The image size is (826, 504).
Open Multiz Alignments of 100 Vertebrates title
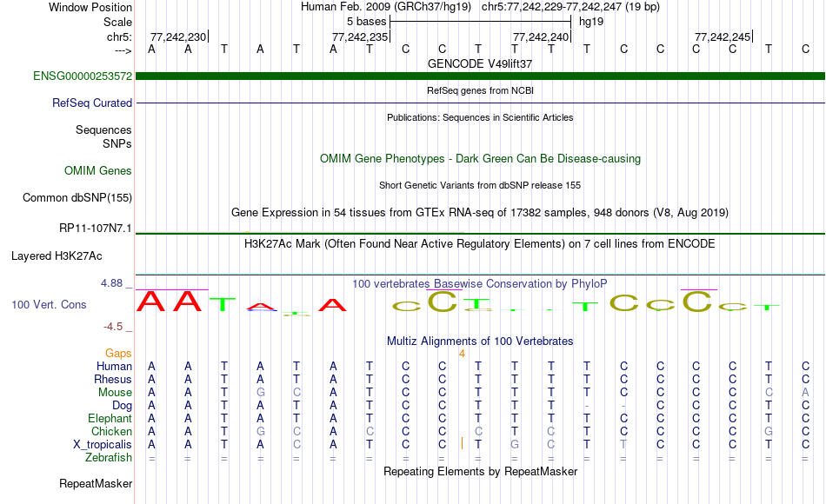[x=480, y=341]
